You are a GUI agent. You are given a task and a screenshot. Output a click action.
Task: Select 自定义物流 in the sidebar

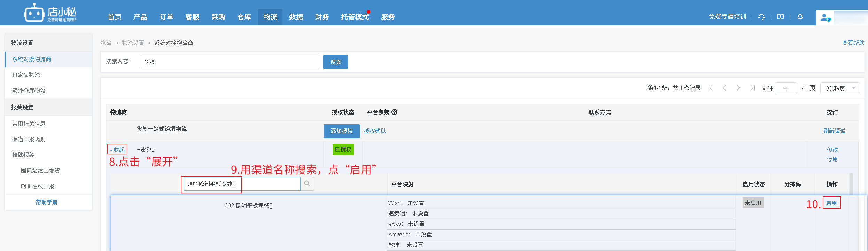(x=26, y=75)
